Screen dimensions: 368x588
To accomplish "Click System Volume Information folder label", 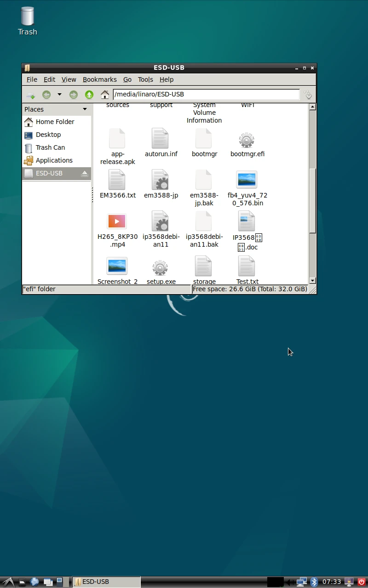I will (204, 113).
